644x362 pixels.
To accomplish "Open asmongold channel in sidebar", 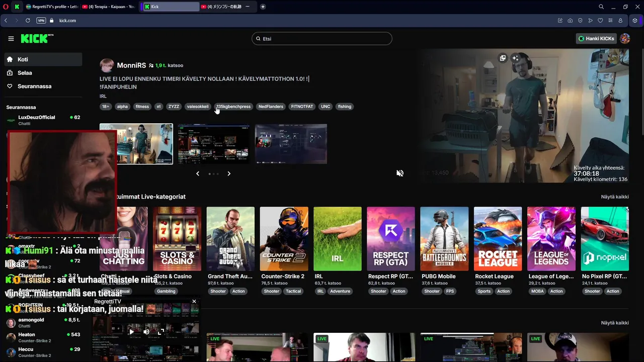I will [x=43, y=323].
